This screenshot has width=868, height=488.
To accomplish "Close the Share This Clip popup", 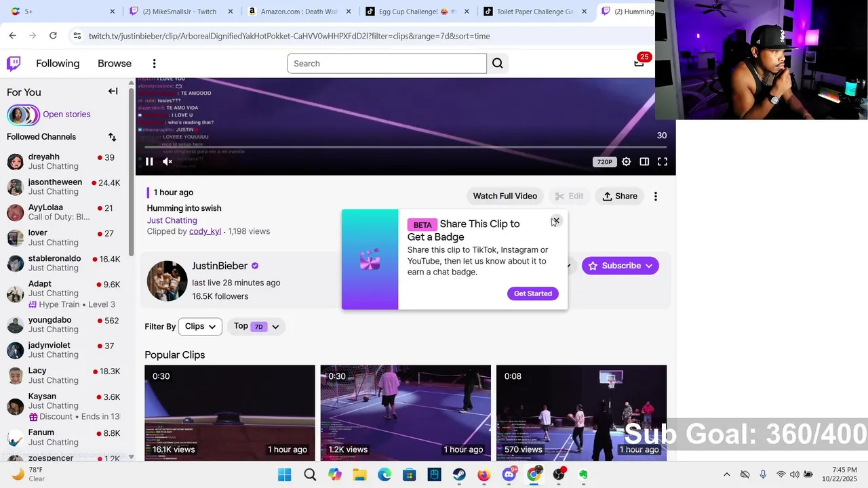I will [x=556, y=221].
